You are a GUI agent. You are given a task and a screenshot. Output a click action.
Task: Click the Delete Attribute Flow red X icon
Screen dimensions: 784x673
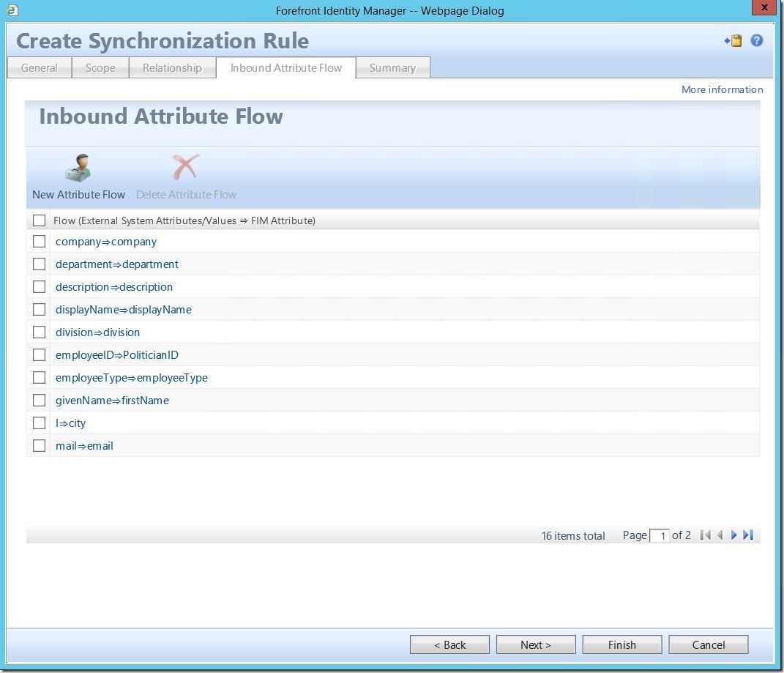(185, 167)
